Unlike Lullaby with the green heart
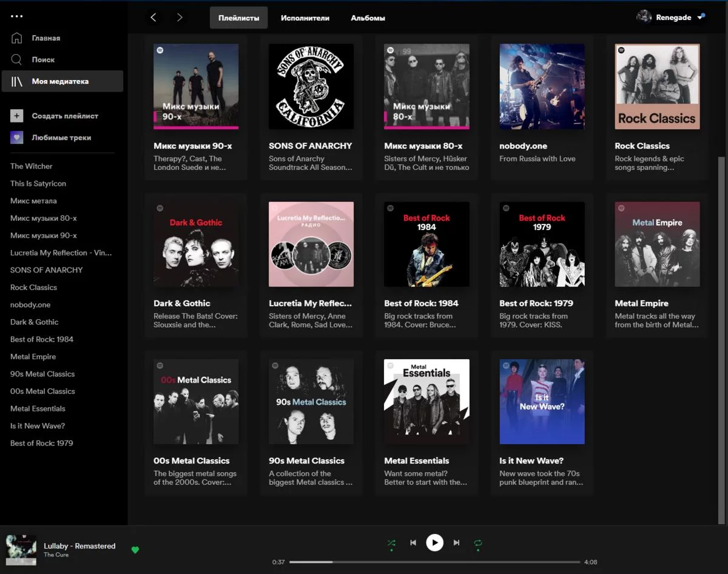 pyautogui.click(x=135, y=550)
